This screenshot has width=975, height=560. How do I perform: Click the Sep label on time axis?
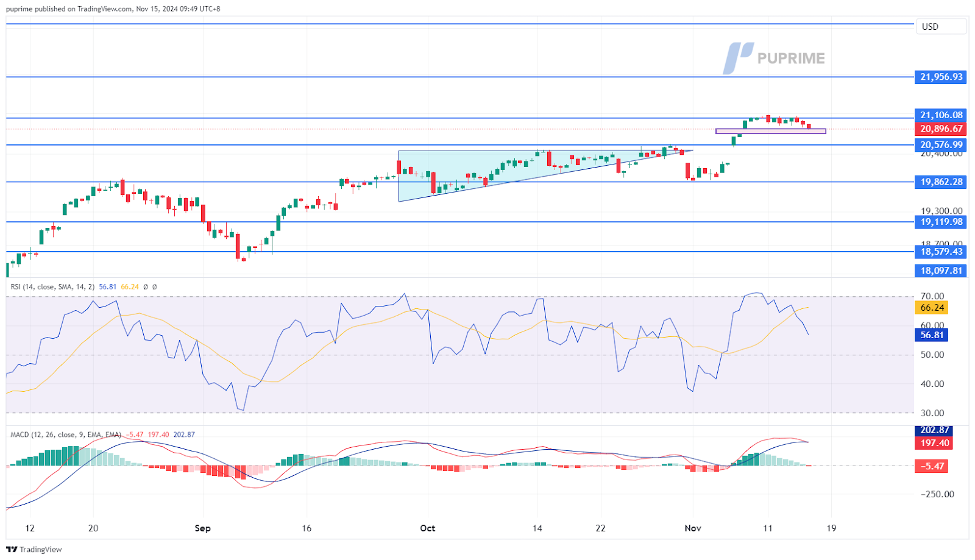pos(203,528)
